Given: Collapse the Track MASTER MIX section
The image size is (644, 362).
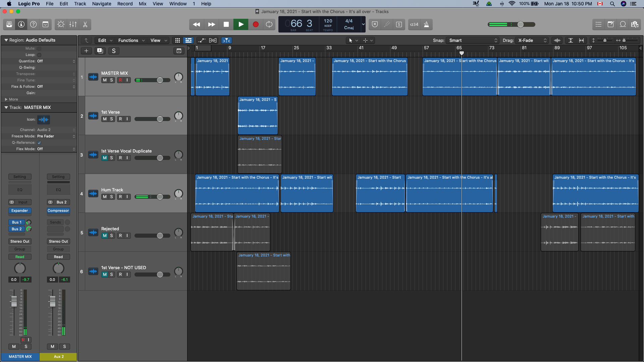Looking at the screenshot, I should (6, 108).
